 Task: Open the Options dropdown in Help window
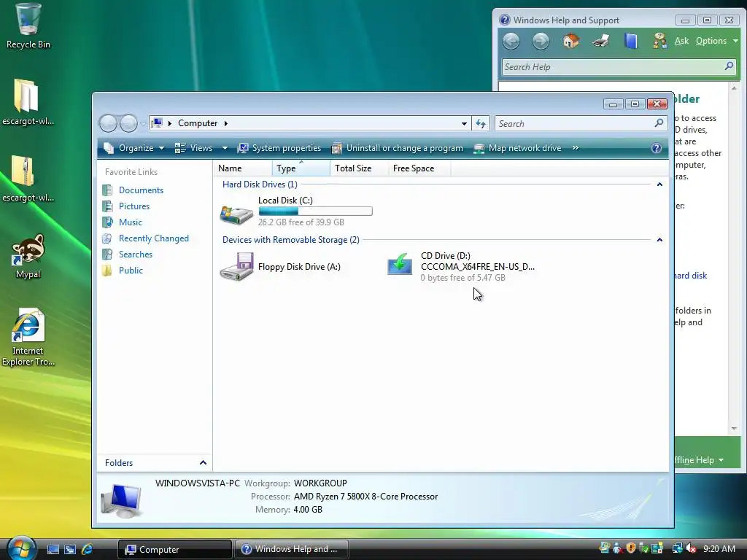tap(716, 41)
